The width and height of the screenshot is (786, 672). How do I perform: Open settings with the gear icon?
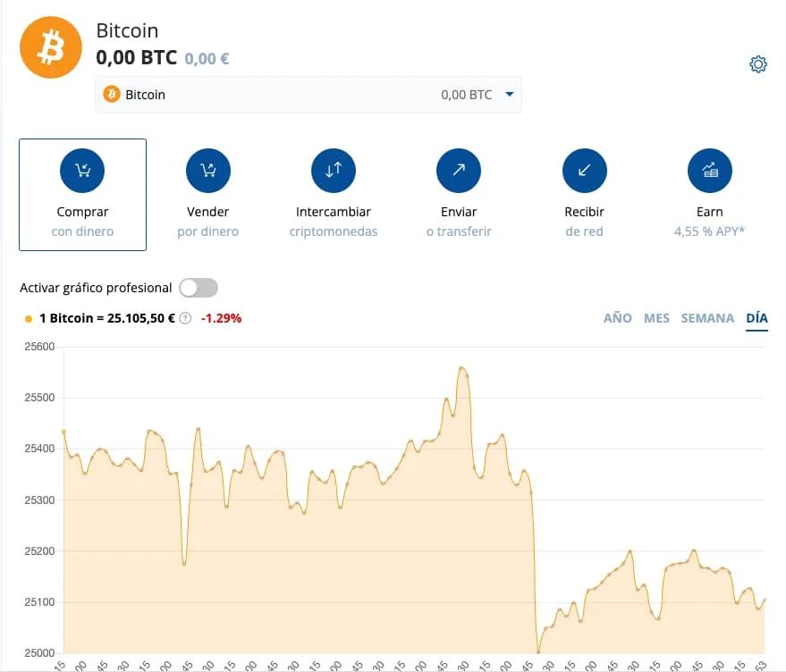click(x=758, y=64)
